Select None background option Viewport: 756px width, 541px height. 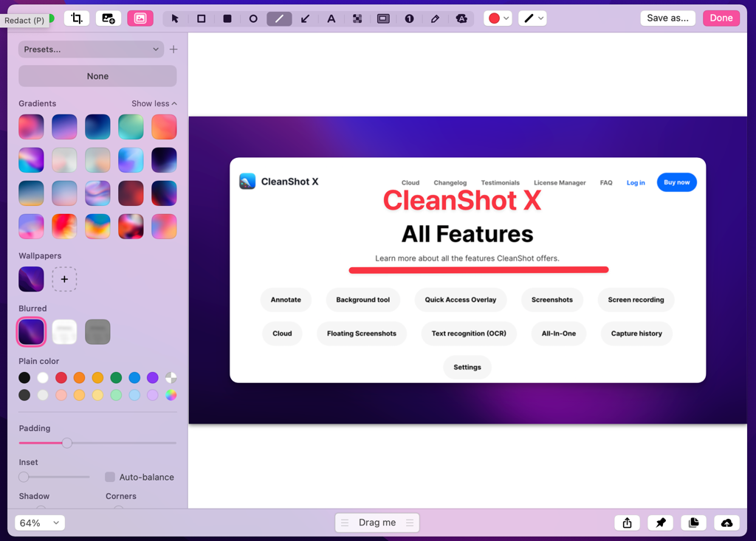tap(97, 76)
